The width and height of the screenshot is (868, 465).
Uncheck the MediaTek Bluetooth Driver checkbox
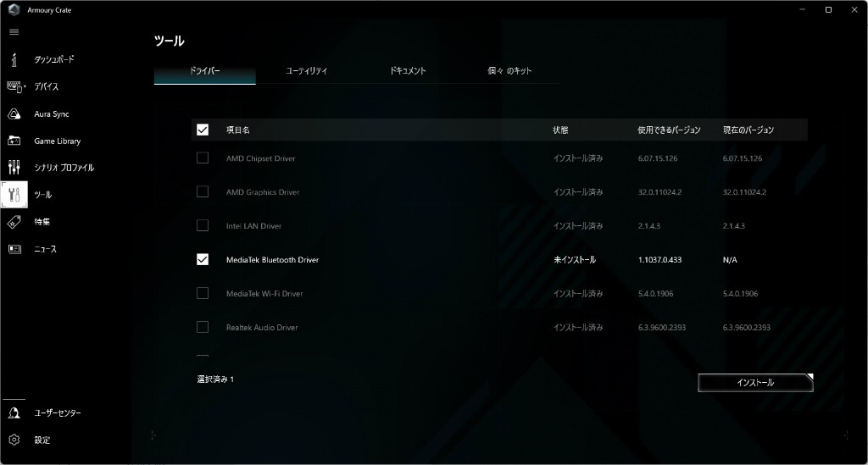point(203,259)
